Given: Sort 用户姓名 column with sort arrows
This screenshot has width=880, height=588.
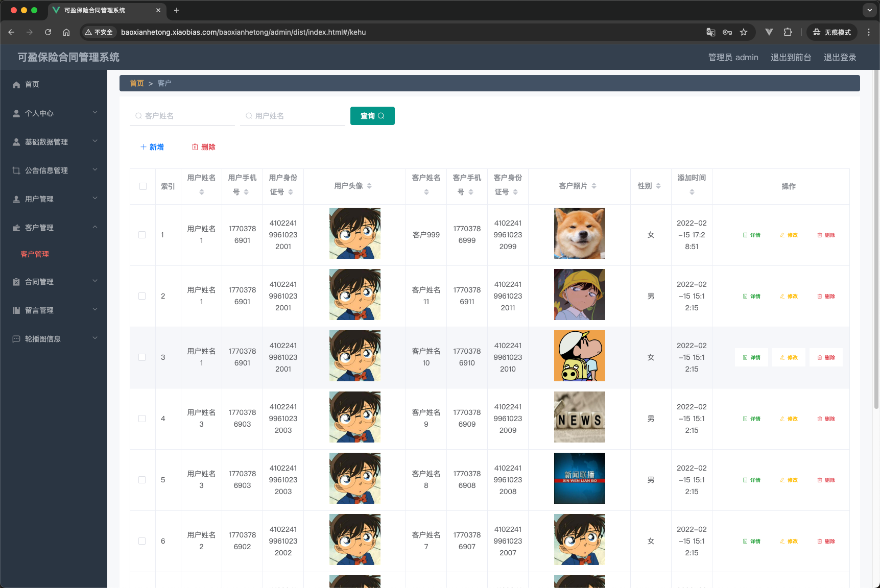Looking at the screenshot, I should click(x=202, y=192).
